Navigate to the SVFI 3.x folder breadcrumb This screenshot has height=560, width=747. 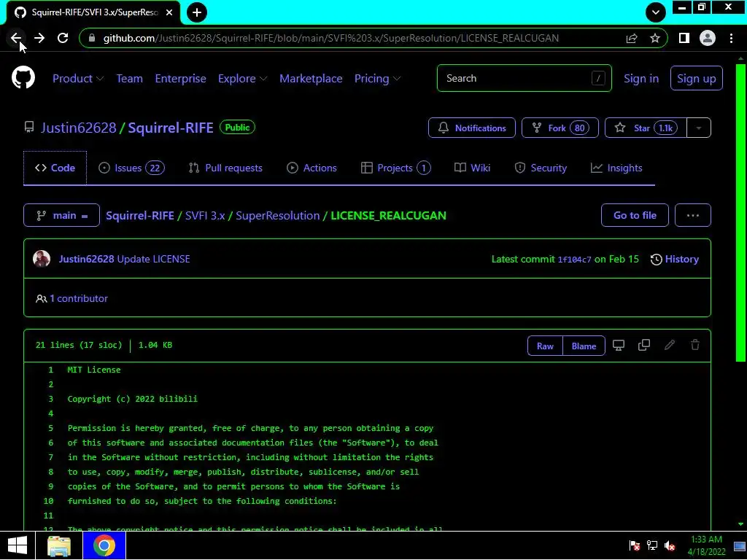click(205, 215)
